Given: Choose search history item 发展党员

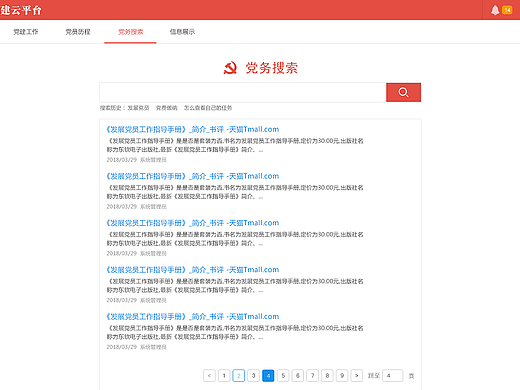Looking at the screenshot, I should pyautogui.click(x=138, y=108).
